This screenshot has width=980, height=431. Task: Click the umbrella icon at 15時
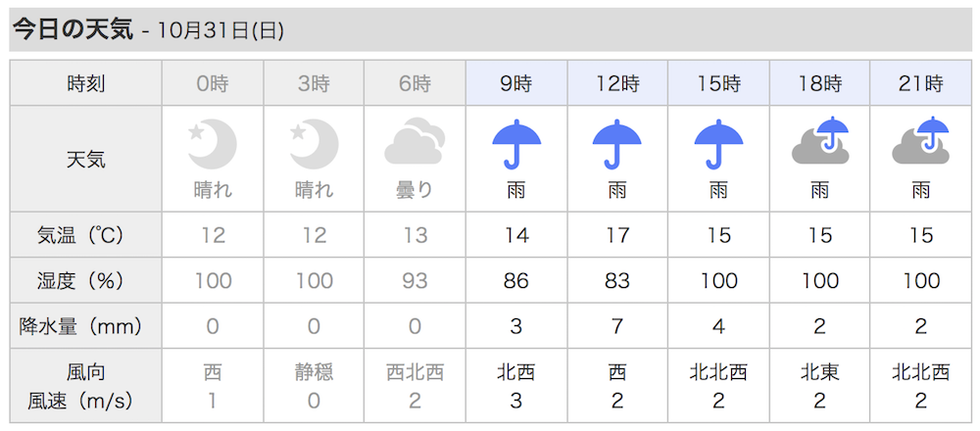tap(718, 145)
